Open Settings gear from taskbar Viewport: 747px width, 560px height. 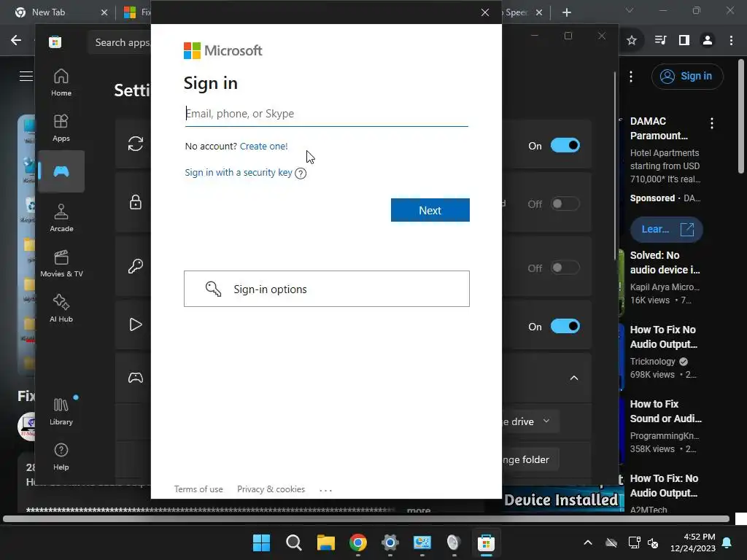[x=390, y=542]
